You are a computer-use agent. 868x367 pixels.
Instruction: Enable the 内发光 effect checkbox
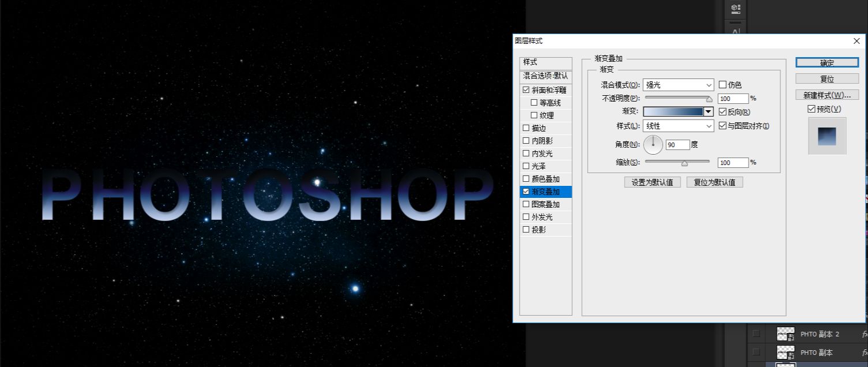526,153
